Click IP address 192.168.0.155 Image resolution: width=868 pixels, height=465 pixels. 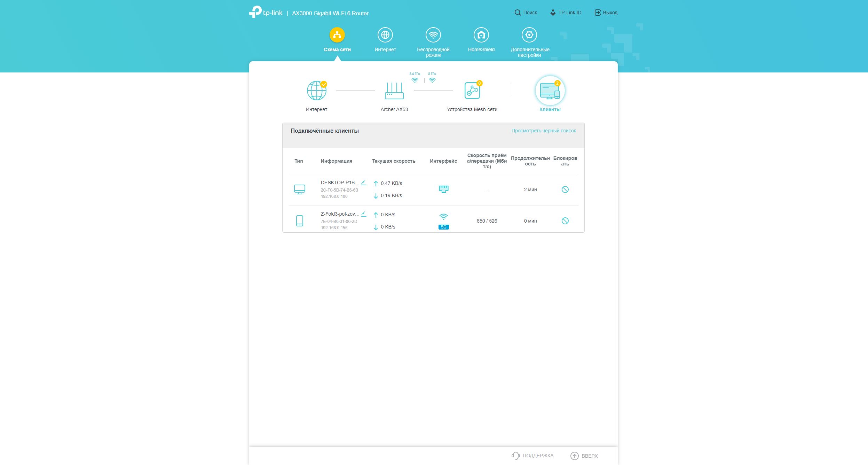[x=334, y=228]
